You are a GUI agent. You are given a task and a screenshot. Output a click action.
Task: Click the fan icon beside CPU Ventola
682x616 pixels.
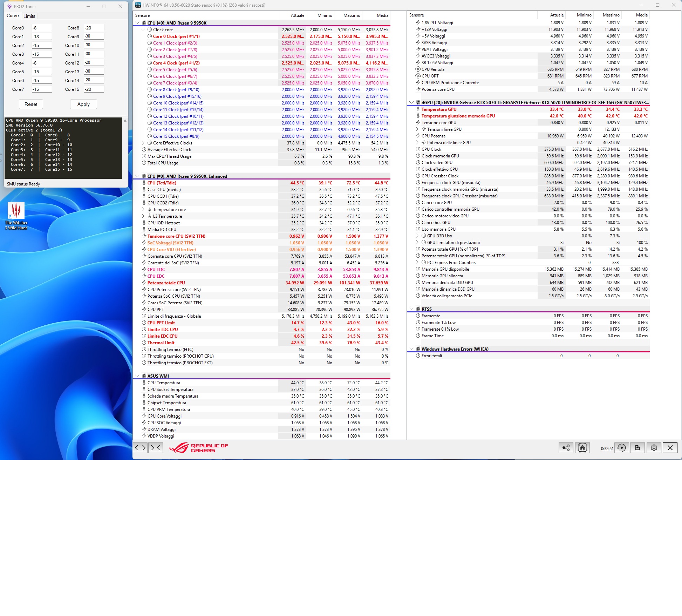[x=418, y=69]
